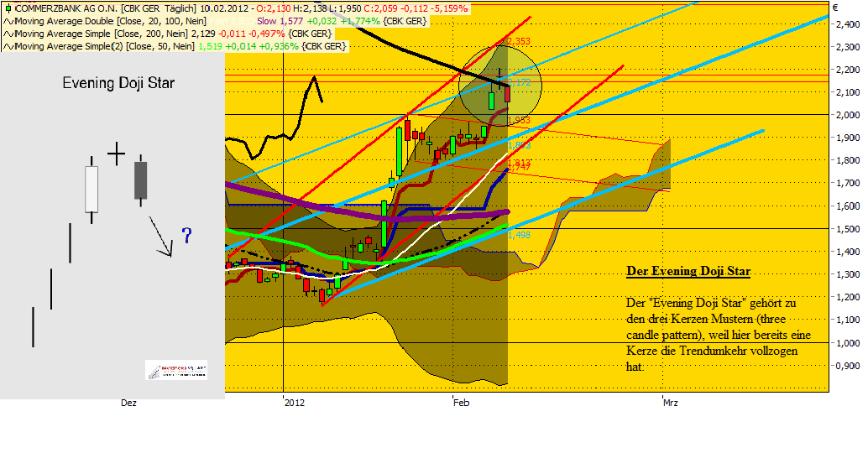The image size is (868, 453).
Task: Click the red -0,497% change value
Action: [266, 34]
